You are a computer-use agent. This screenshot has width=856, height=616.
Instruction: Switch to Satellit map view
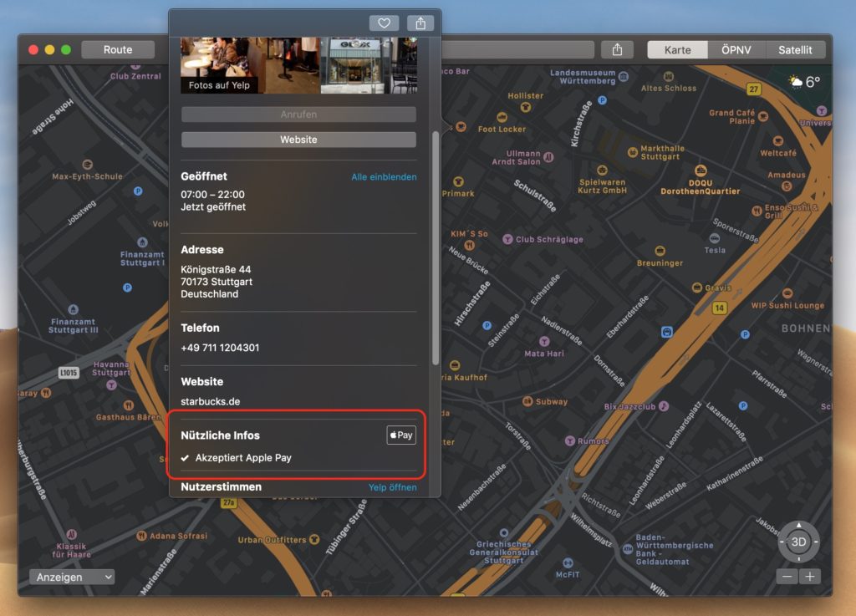click(794, 49)
